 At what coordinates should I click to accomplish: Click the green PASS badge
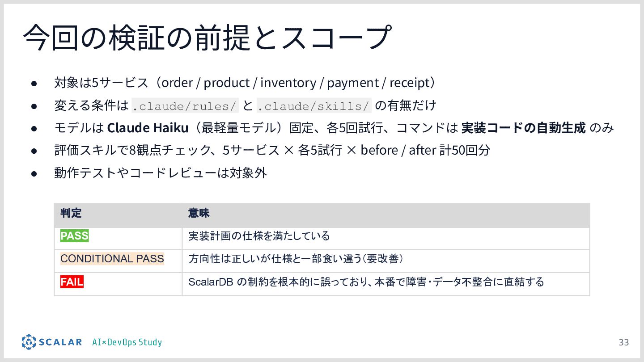pos(74,236)
